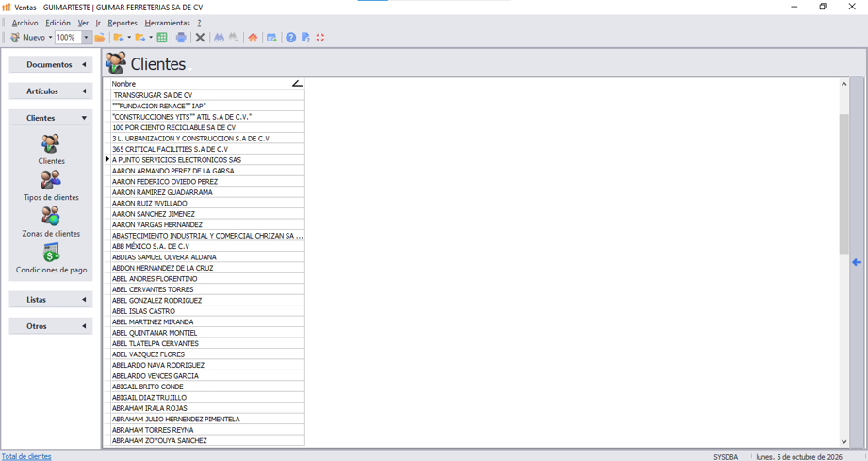Screen dimensions: 868x461
Task: Click the black X delete icon
Action: [x=200, y=38]
